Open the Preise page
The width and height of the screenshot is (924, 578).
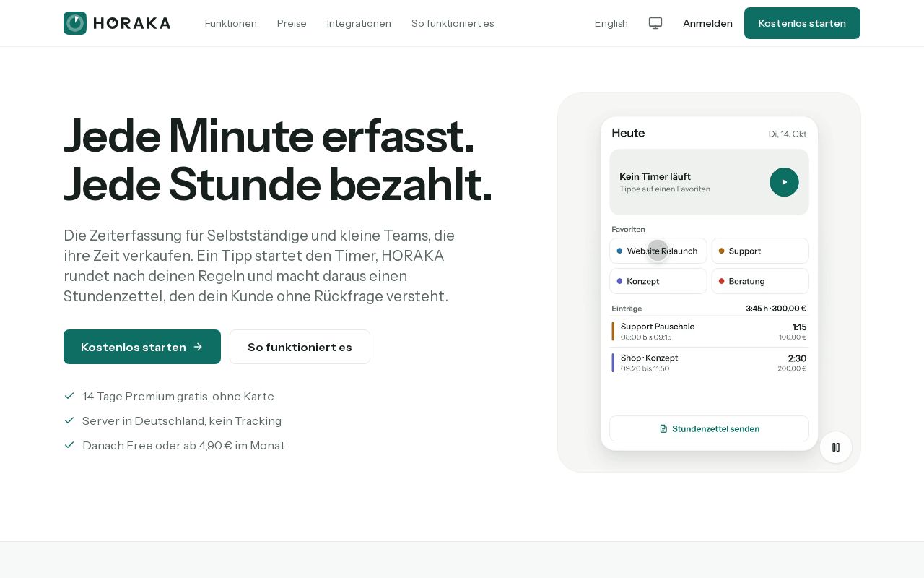(292, 23)
